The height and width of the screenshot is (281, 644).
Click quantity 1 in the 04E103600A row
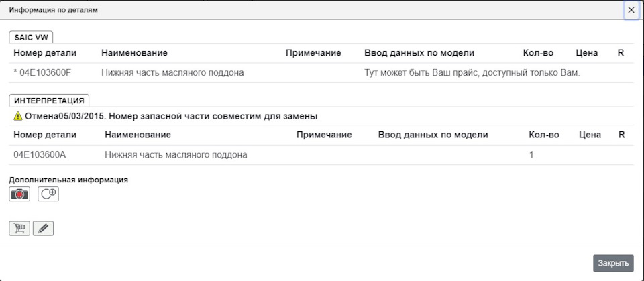pos(531,155)
